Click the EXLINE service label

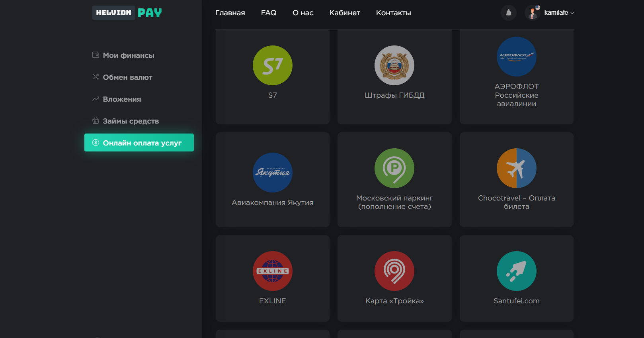click(273, 301)
